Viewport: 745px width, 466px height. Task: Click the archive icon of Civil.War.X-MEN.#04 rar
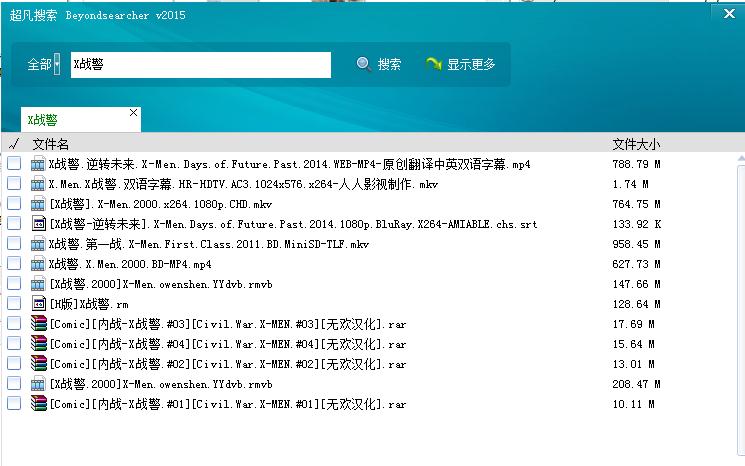(x=39, y=343)
